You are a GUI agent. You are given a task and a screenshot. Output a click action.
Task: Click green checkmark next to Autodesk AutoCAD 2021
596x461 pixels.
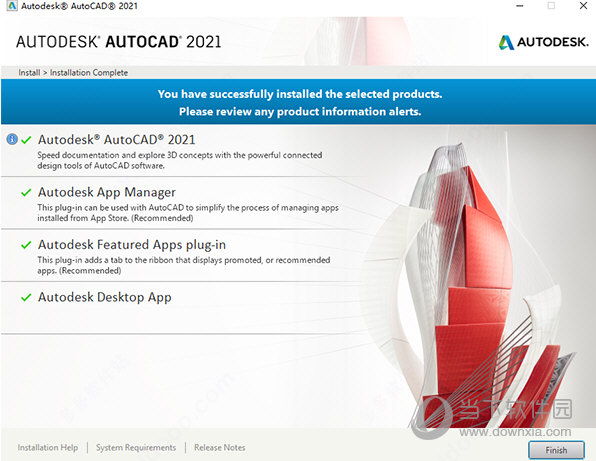(26, 140)
